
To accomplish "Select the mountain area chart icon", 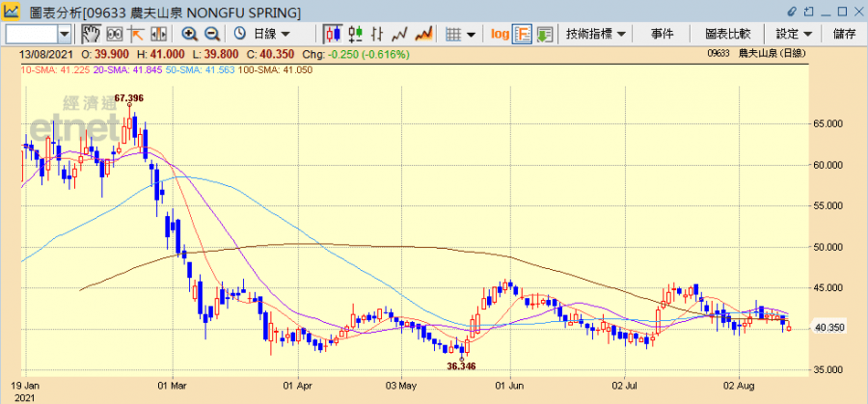I will pos(421,34).
